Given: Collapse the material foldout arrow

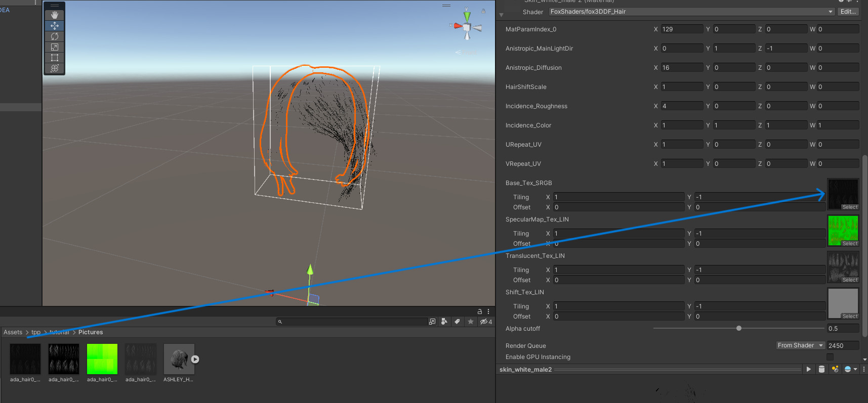Looking at the screenshot, I should click(502, 15).
